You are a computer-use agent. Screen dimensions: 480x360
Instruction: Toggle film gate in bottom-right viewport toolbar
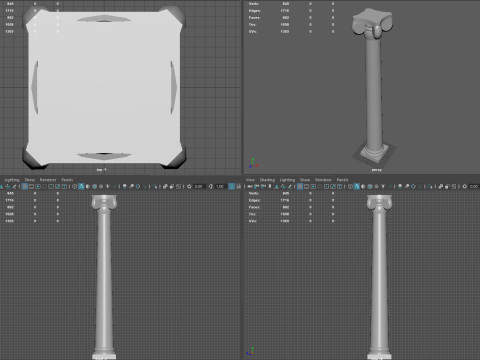pyautogui.click(x=306, y=187)
